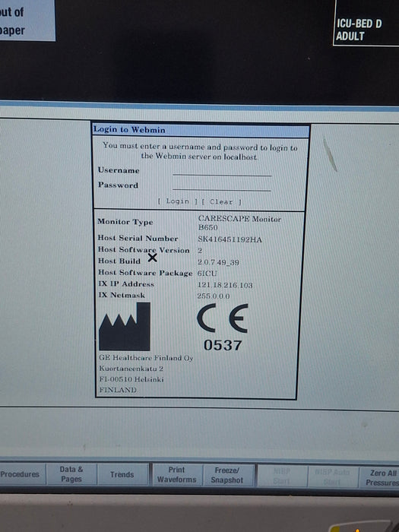Open Data & Pages

coord(71,474)
